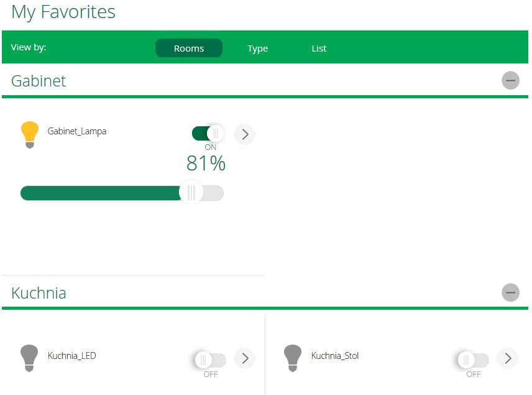Open Kuchnia_Stol details with the arrow
The image size is (532, 395).
click(508, 358)
